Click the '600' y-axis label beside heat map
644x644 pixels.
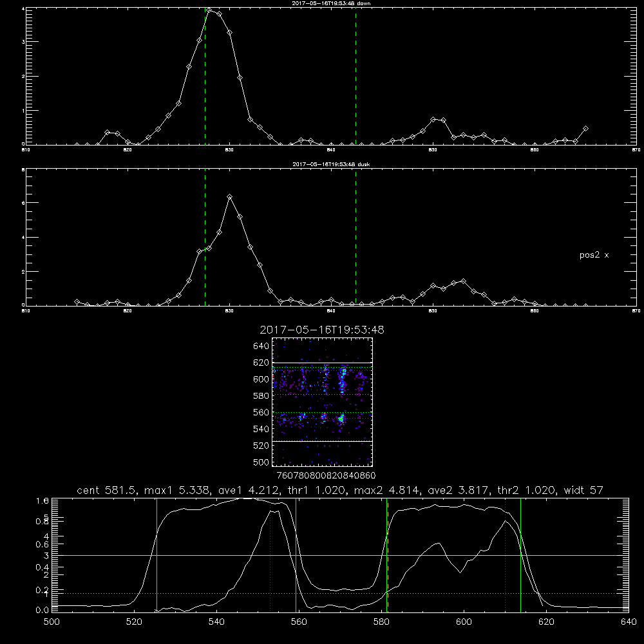[x=261, y=379]
